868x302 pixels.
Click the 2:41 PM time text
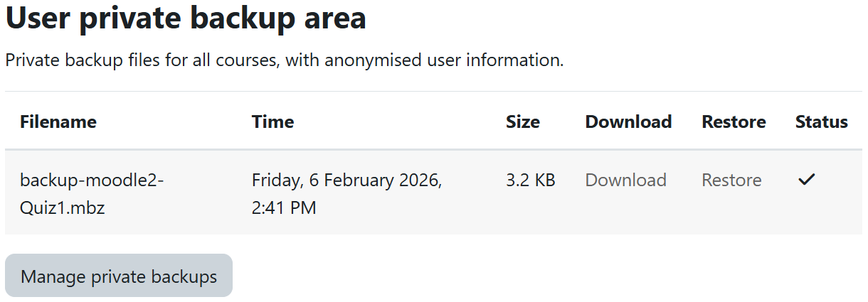[x=284, y=208]
